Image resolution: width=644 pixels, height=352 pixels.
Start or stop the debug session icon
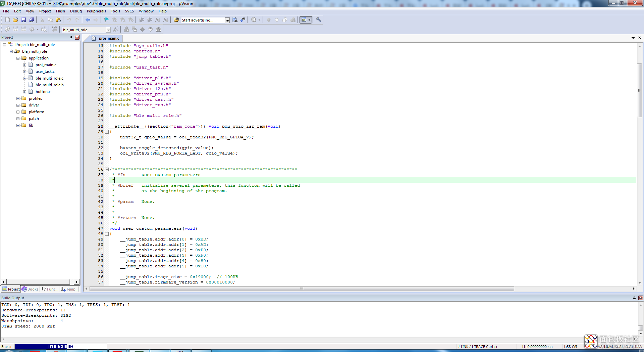[x=254, y=20]
